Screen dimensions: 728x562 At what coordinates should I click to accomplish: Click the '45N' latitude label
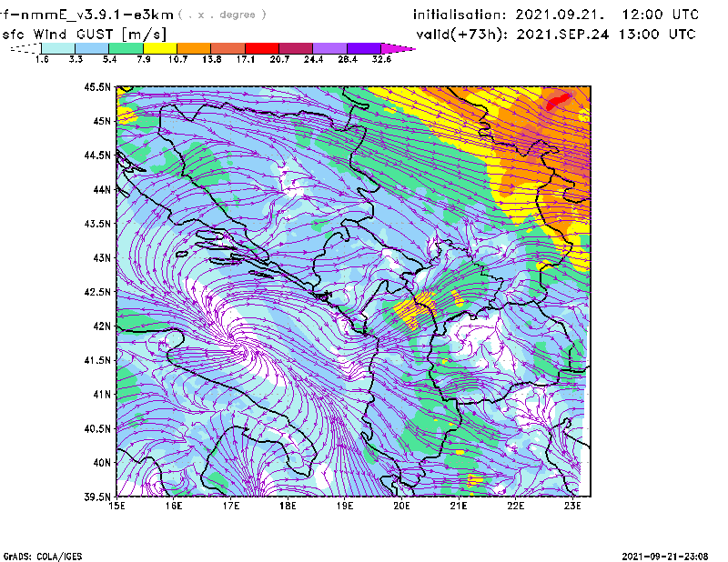point(103,121)
